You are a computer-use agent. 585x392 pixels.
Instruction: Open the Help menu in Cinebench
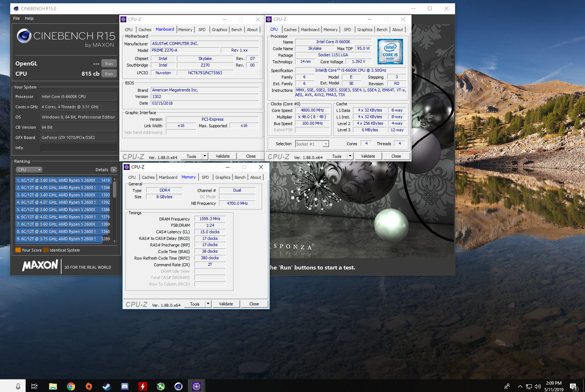(29, 18)
